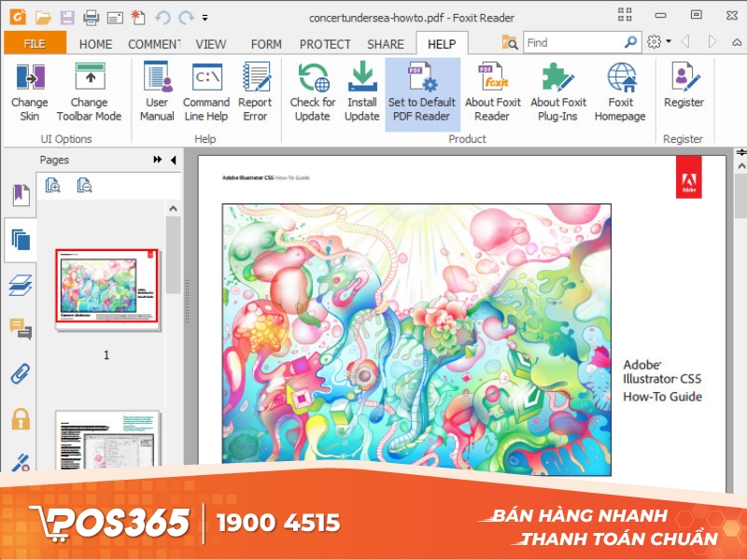Check for Update in Product group
Image resolution: width=747 pixels, height=560 pixels.
[313, 92]
